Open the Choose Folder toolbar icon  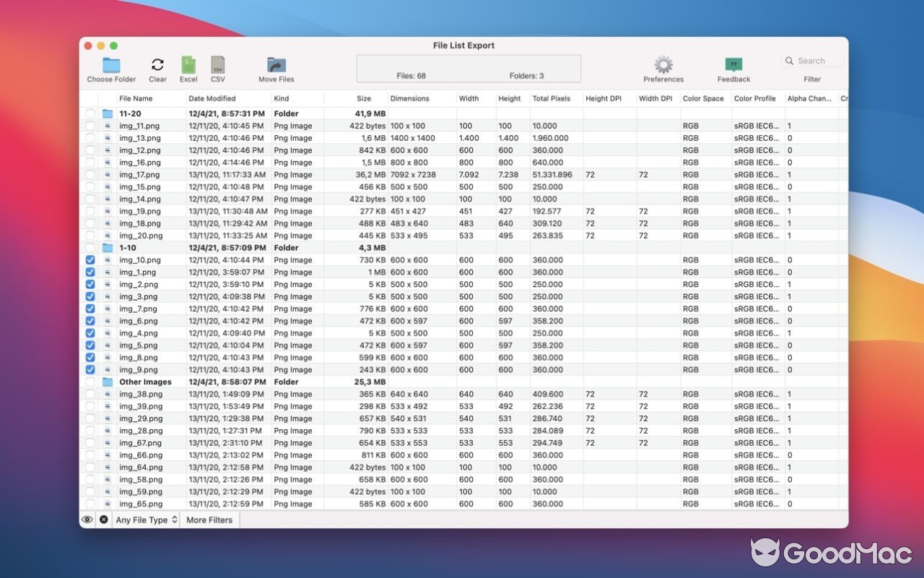tap(110, 64)
